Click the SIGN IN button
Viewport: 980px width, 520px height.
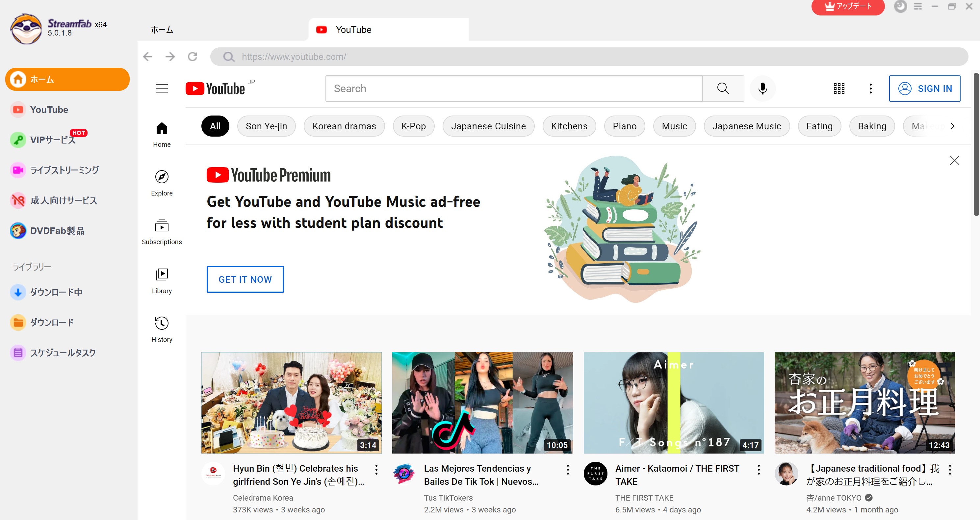(924, 88)
